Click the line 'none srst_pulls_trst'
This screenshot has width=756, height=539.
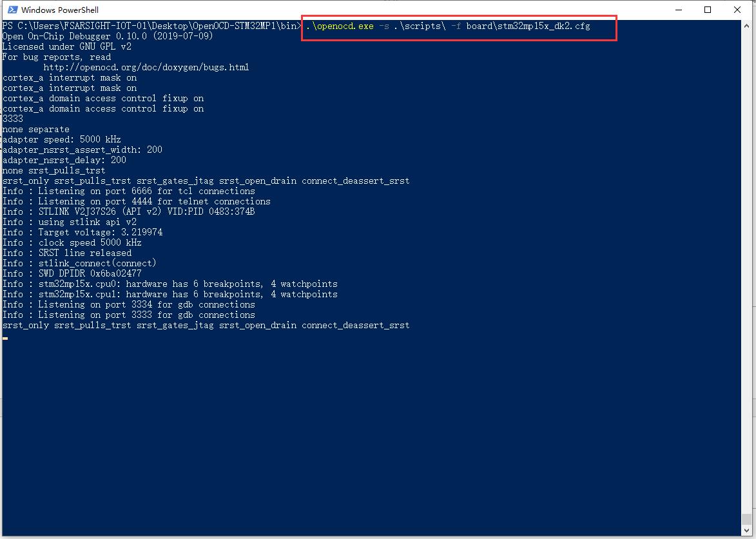coord(54,171)
